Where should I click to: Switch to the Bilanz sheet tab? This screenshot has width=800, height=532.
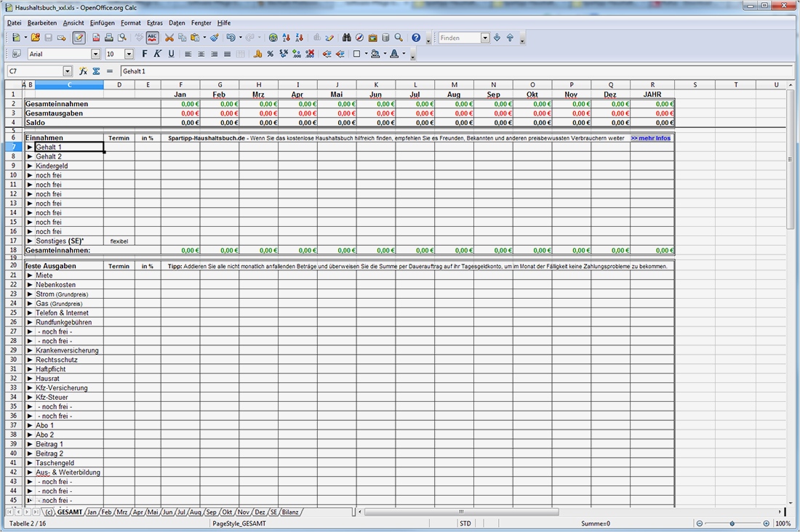pyautogui.click(x=290, y=512)
